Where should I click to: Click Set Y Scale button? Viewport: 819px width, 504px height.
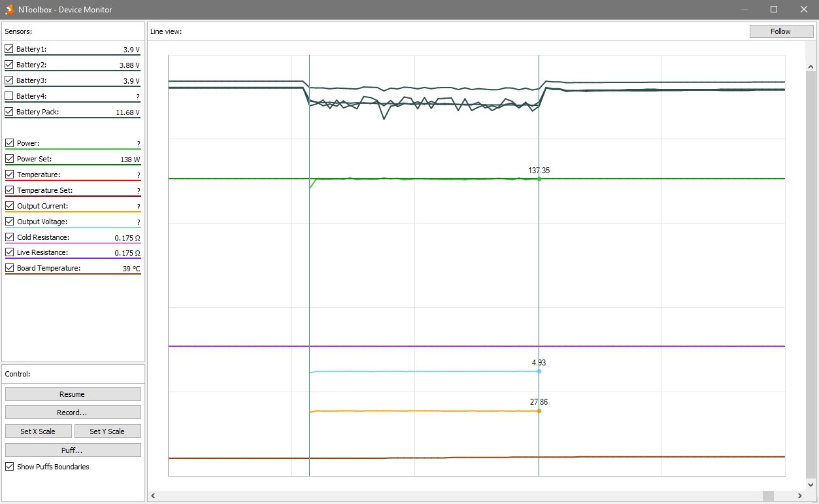[x=107, y=431]
